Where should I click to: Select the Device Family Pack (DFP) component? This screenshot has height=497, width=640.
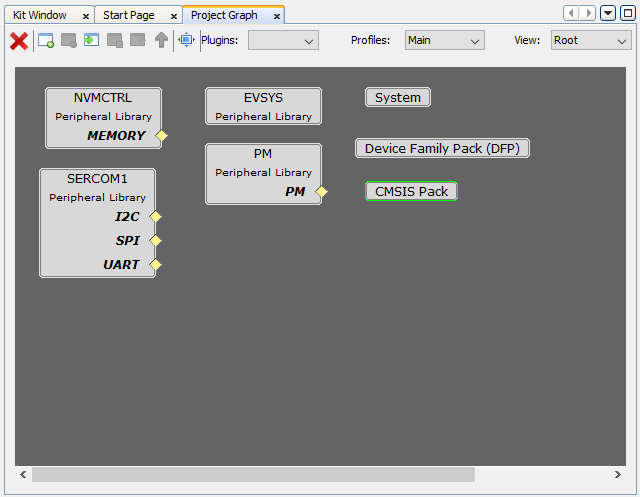click(442, 149)
